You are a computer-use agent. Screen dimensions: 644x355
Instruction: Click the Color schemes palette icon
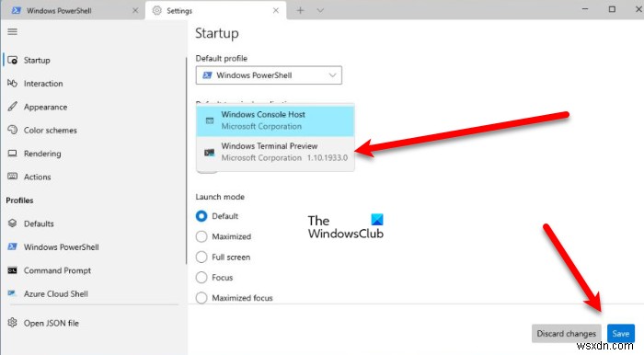coord(12,130)
